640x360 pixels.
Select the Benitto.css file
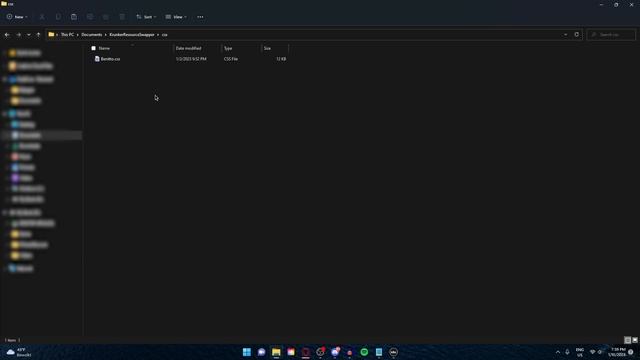[x=110, y=59]
